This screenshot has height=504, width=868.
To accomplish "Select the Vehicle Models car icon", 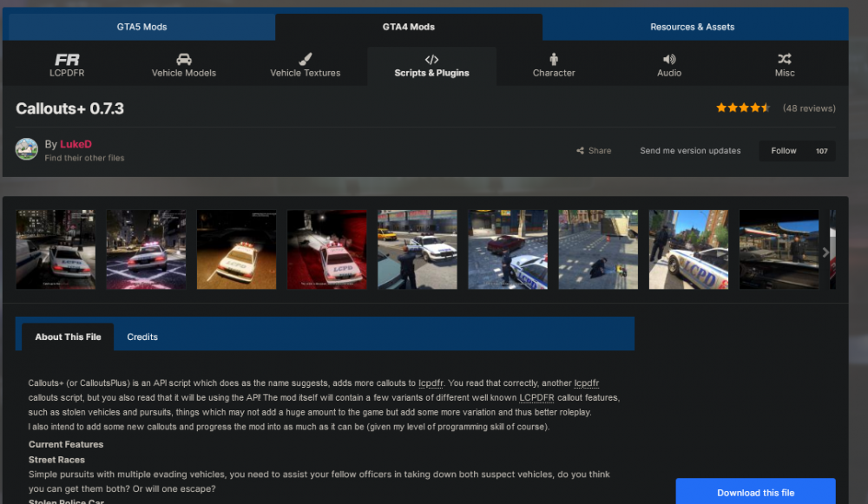I will 184,59.
